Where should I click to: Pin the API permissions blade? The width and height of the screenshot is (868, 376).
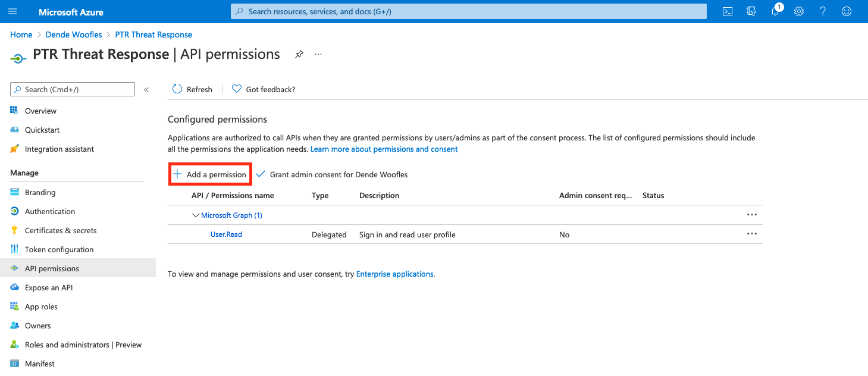299,54
